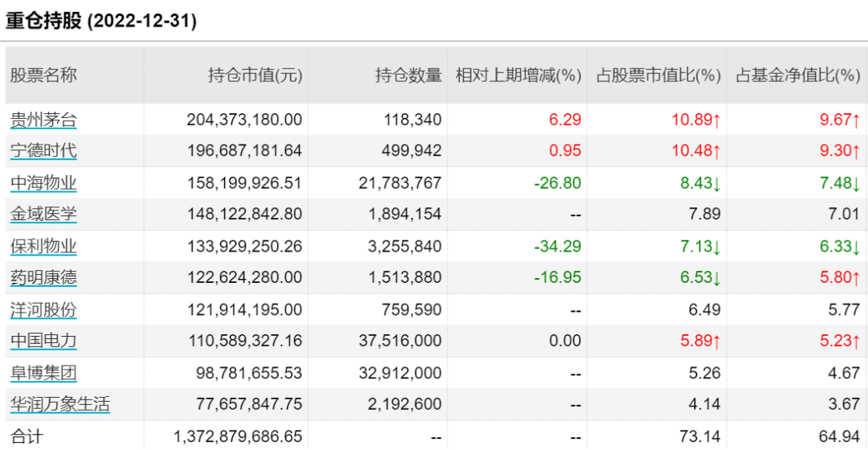This screenshot has width=868, height=450.
Task: Select total market value 1,372,879,686.65
Action: pos(238,436)
